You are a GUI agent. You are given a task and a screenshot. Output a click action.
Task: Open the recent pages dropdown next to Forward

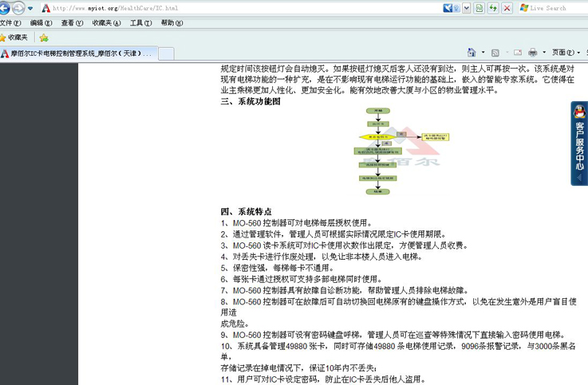pos(30,8)
